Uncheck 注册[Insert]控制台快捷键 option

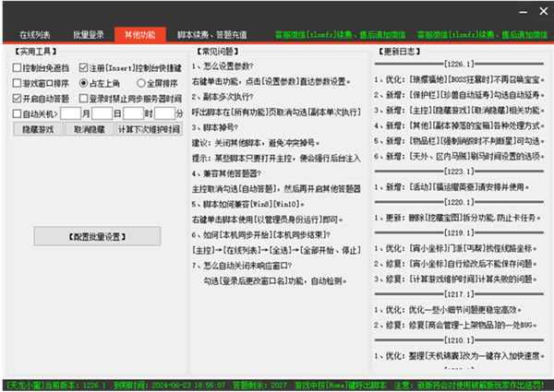[83, 68]
